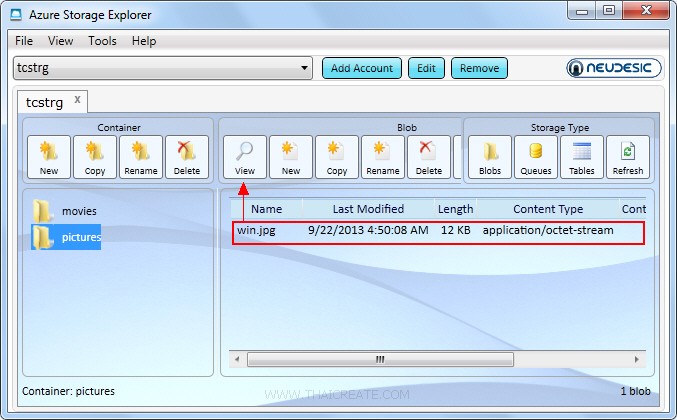Click the 'Container: pictures' status text
The height and width of the screenshot is (420, 677).
pos(68,391)
